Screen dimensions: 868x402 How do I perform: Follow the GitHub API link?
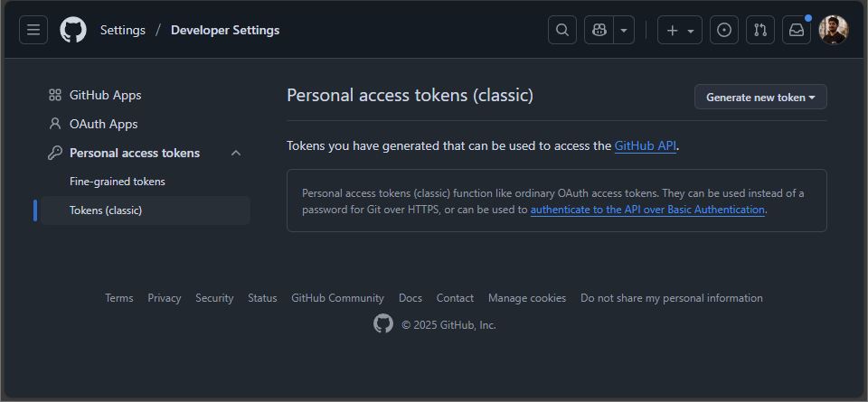click(646, 145)
